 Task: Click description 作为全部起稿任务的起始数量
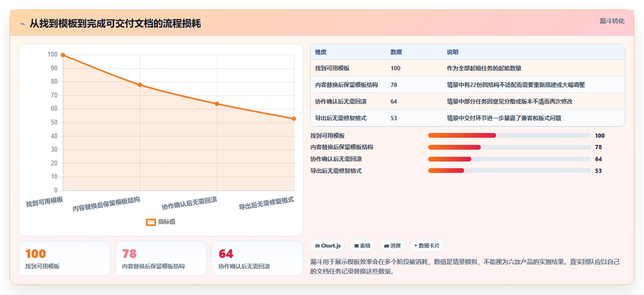(x=484, y=68)
